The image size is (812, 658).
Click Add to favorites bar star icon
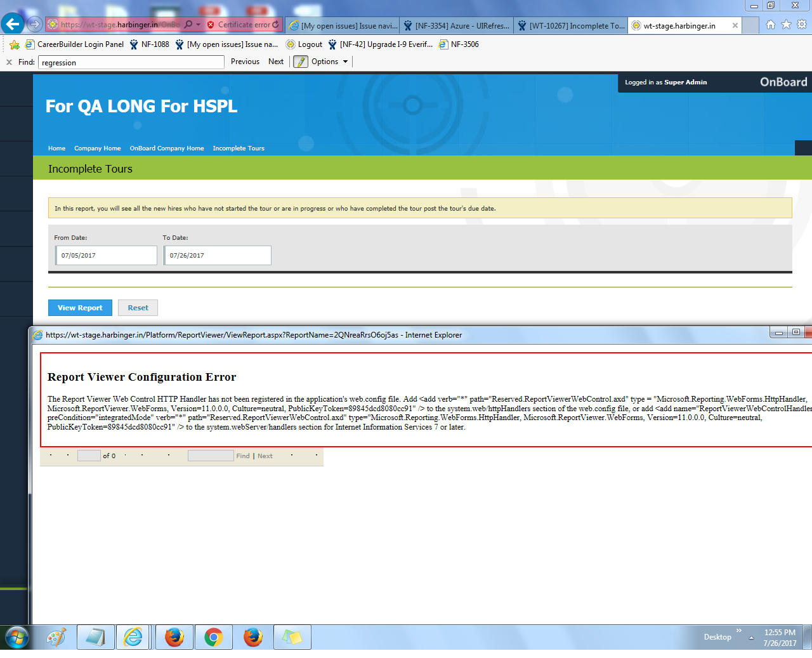14,44
